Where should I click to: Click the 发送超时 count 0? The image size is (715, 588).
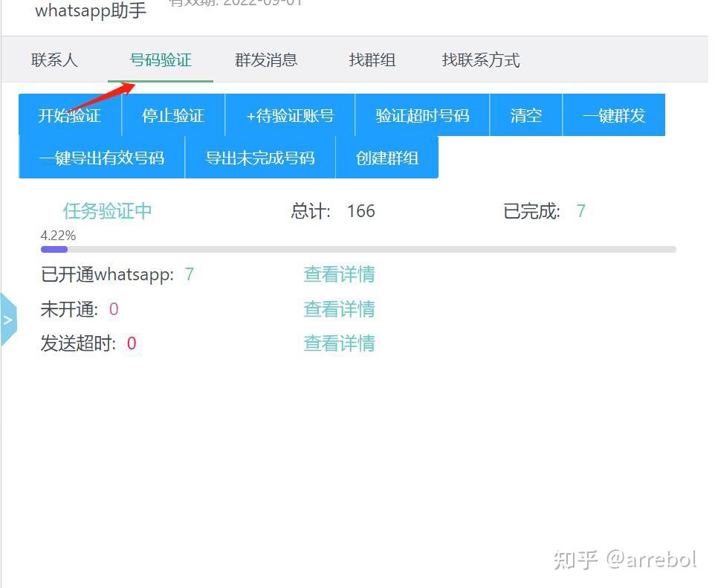132,343
